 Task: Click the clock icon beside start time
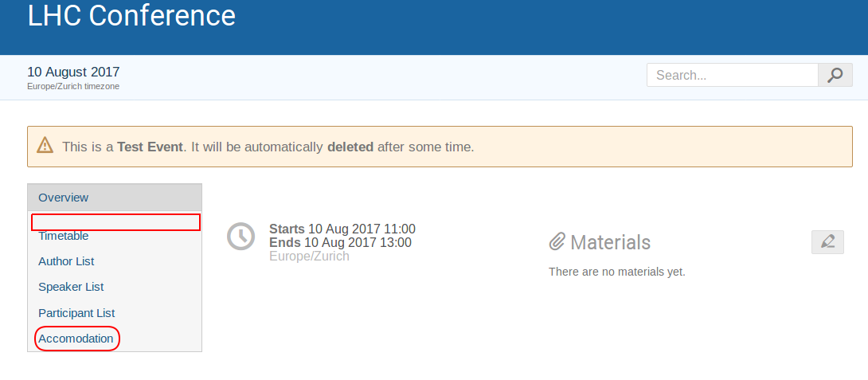[240, 236]
